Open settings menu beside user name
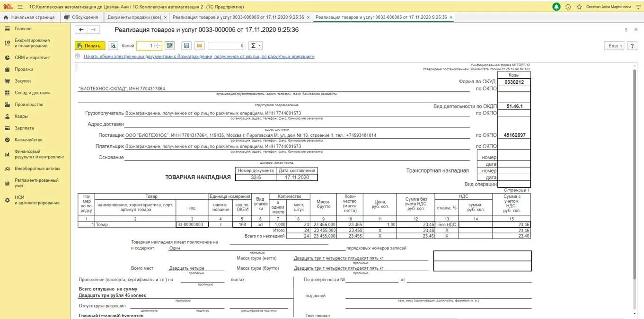Image resolution: width=644 pixels, height=319 pixels. pyautogui.click(x=638, y=7)
